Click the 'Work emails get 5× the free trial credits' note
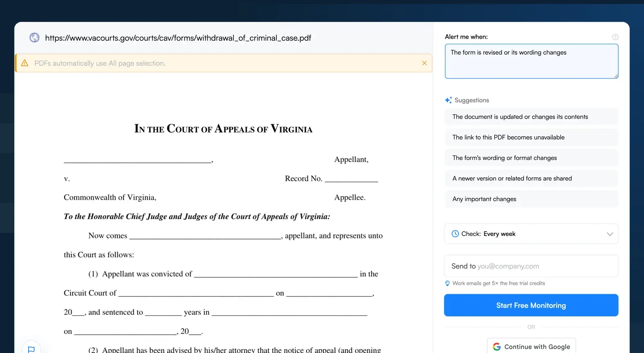The image size is (644, 353). 499,283
